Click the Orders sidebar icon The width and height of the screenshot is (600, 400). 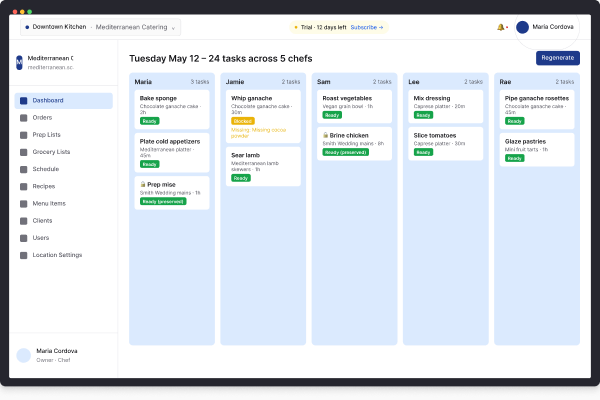(24, 118)
